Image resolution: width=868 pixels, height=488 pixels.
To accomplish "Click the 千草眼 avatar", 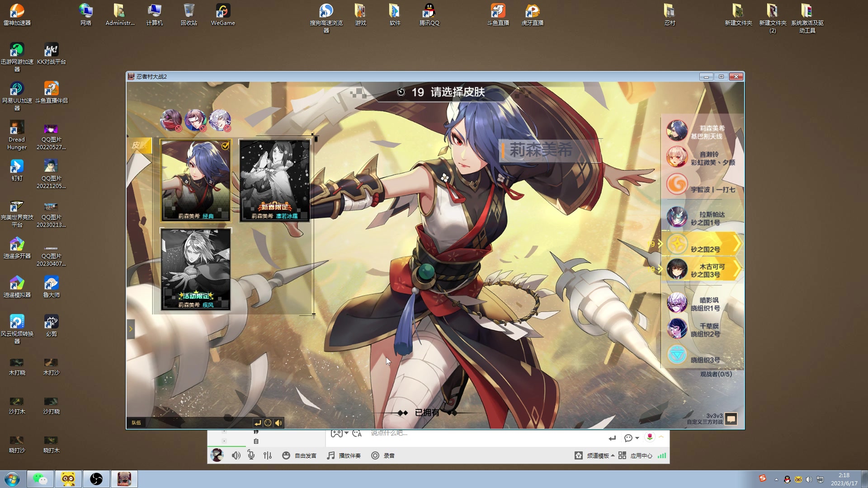I will point(677,328).
